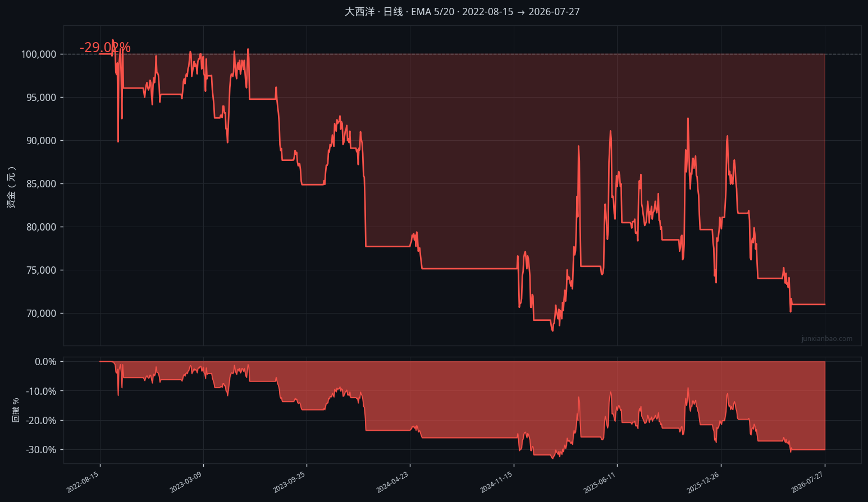Click the 2024-11-15 date label
The height and width of the screenshot is (502, 868).
point(496,482)
